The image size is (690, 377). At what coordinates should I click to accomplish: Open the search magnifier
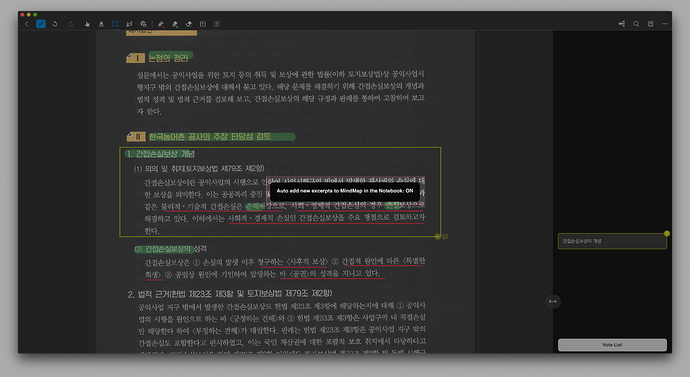(636, 24)
